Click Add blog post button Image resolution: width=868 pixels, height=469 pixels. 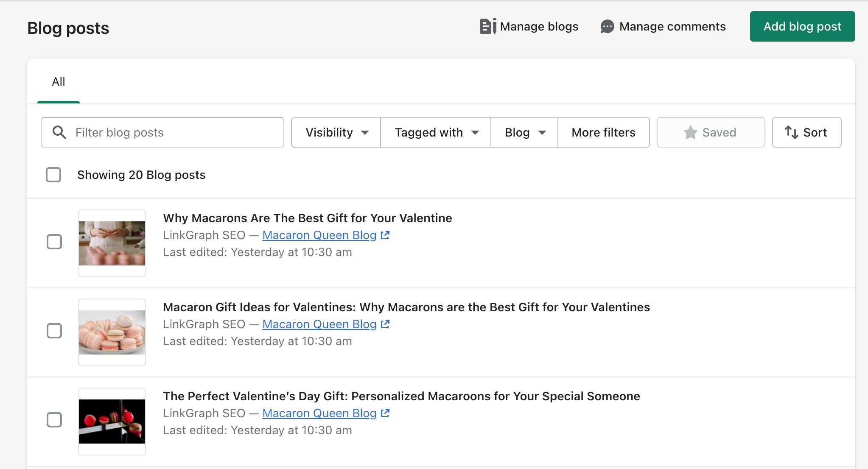click(803, 27)
